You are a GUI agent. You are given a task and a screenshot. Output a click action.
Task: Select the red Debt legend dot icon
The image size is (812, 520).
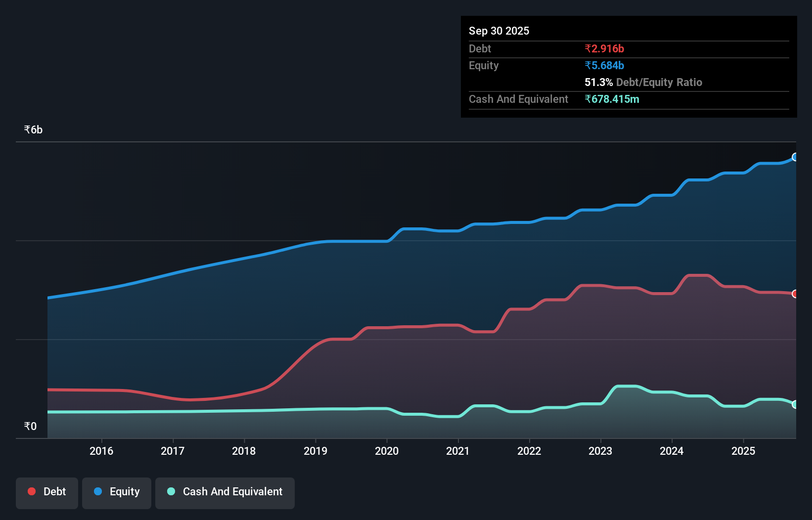(x=31, y=491)
